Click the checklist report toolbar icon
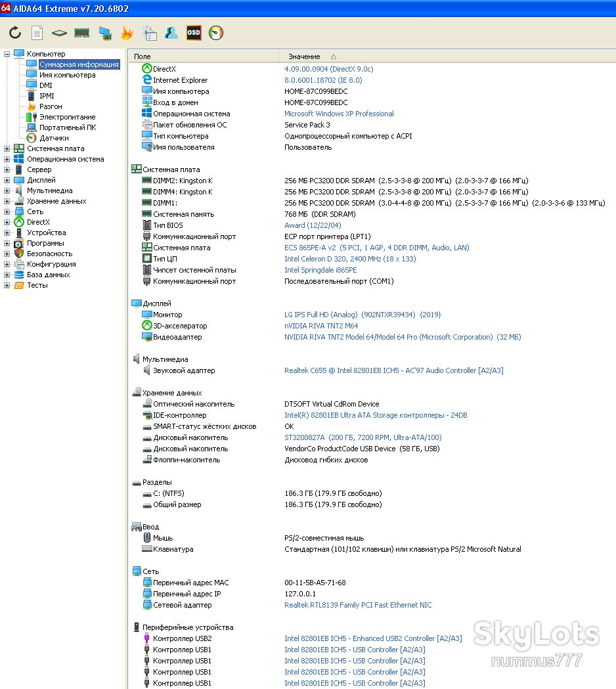 point(149,33)
